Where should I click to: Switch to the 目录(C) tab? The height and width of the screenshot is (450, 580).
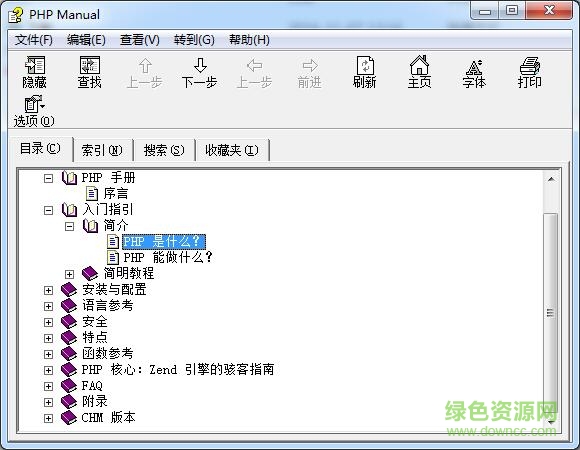pos(40,149)
